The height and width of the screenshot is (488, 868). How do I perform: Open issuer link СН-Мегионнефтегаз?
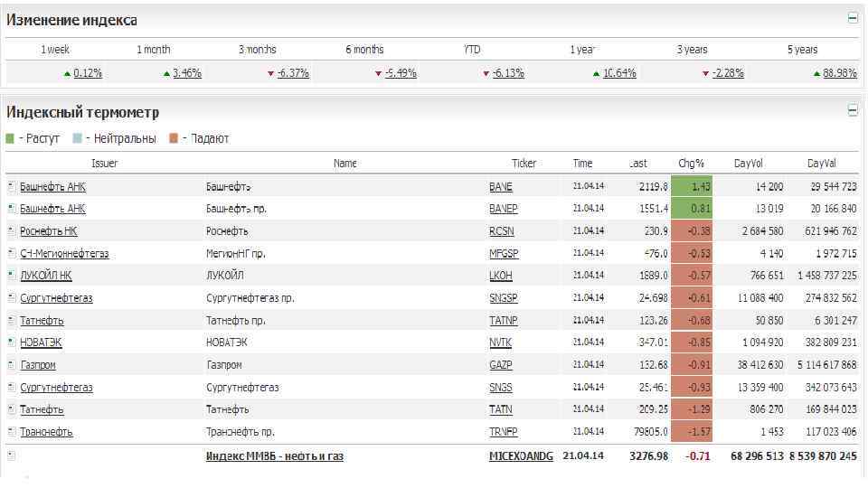(x=64, y=253)
